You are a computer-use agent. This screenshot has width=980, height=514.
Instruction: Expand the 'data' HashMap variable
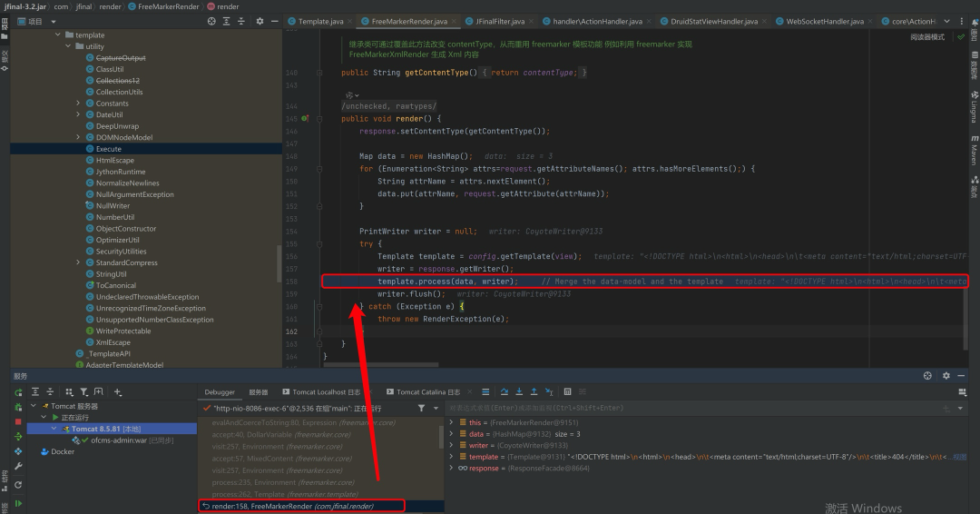tap(451, 434)
